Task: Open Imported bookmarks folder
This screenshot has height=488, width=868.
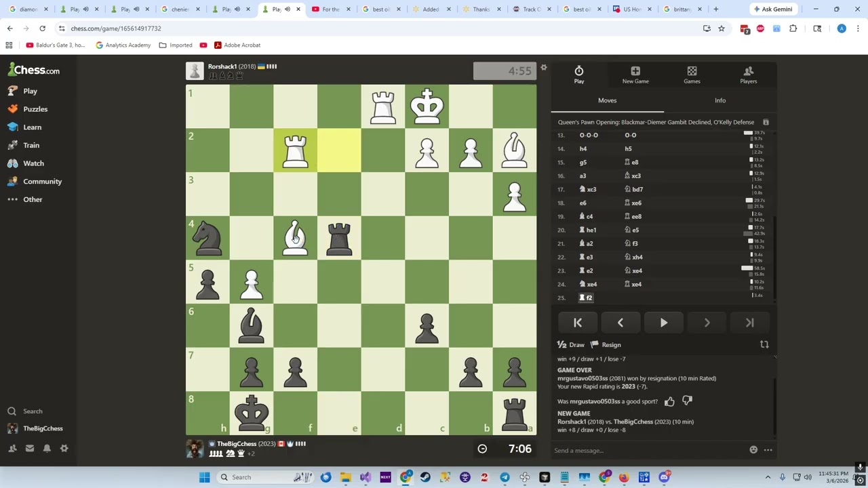Action: pos(176,45)
